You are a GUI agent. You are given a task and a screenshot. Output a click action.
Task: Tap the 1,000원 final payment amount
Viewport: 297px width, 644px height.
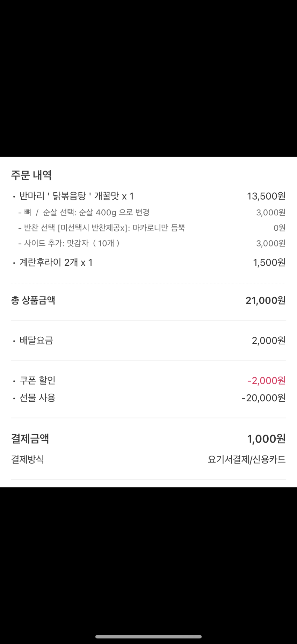pos(266,438)
